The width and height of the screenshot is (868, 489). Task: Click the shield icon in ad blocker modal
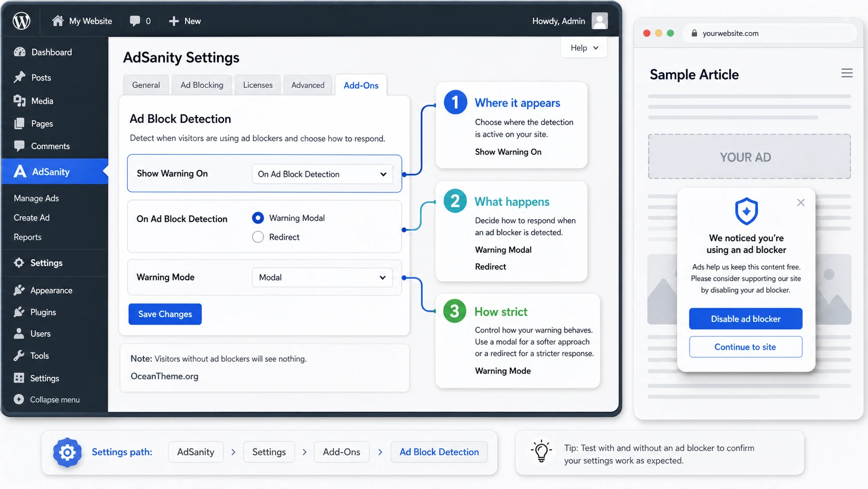[746, 211]
